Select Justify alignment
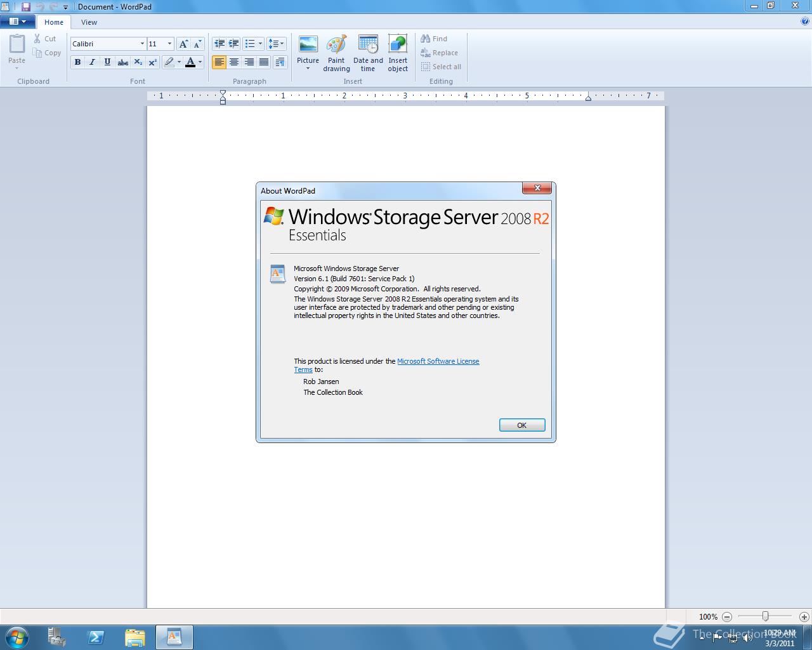This screenshot has height=650, width=812. coord(264,62)
